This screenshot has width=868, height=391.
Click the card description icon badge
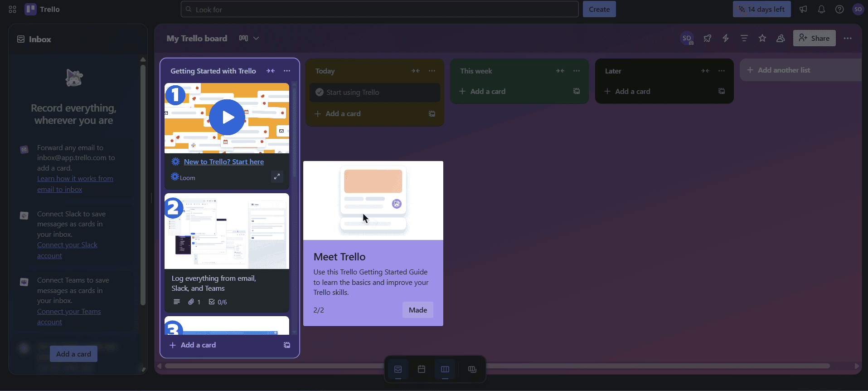pos(177,302)
